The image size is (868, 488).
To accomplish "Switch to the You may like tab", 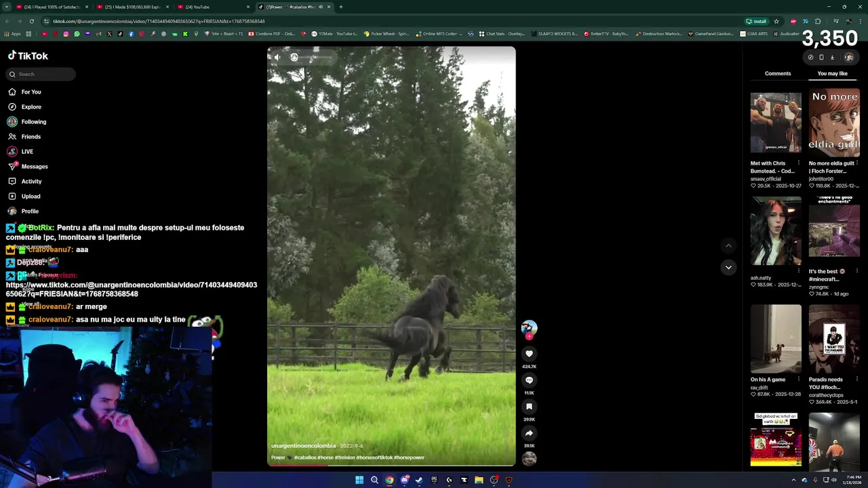I will (x=832, y=73).
